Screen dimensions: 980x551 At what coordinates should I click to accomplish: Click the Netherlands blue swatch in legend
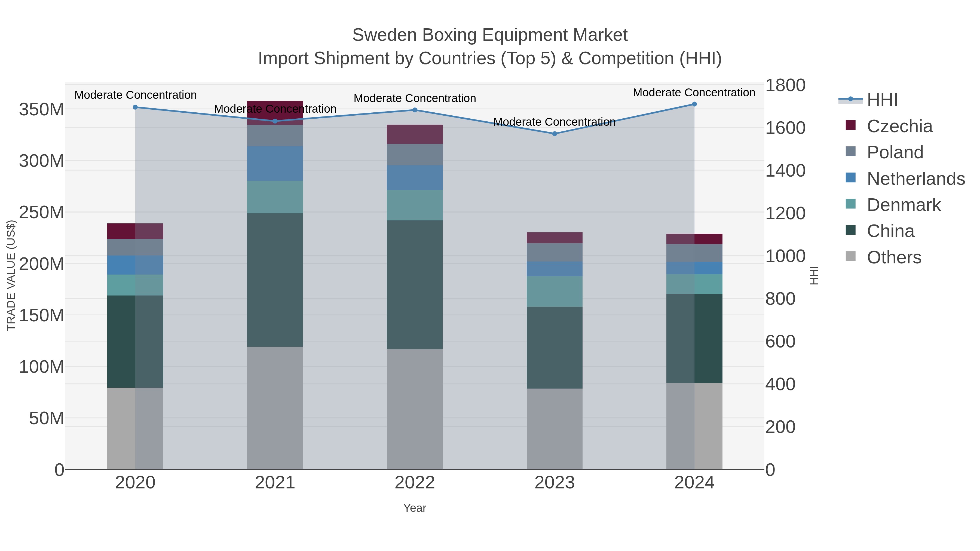pos(850,178)
